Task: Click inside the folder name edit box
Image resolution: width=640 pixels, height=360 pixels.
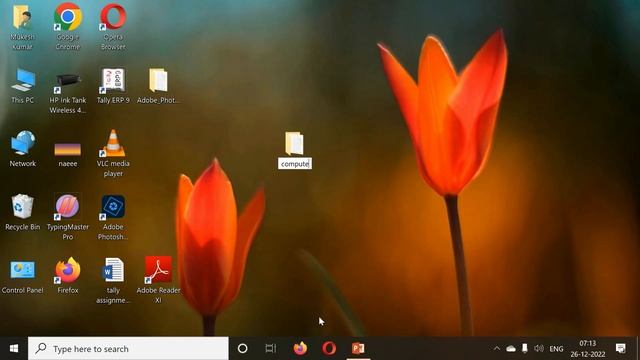Action: point(295,164)
